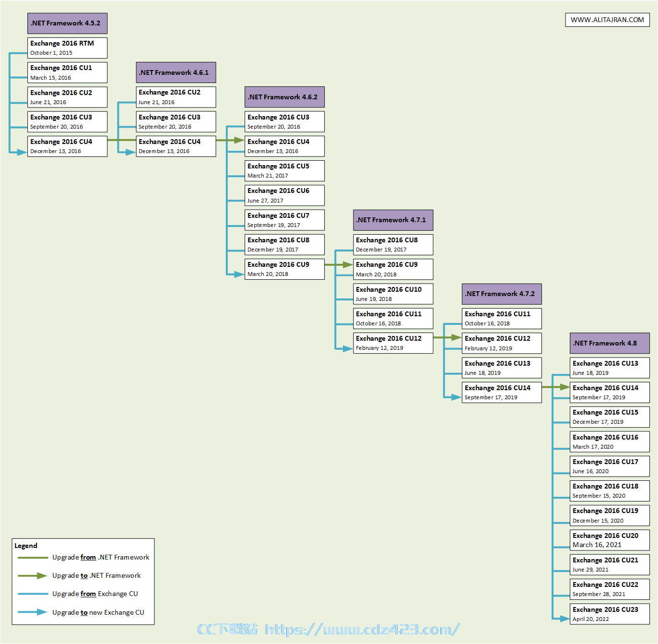The width and height of the screenshot is (658, 644).
Task: Select the Exchange 2016 CU17 box
Action: pyautogui.click(x=610, y=466)
